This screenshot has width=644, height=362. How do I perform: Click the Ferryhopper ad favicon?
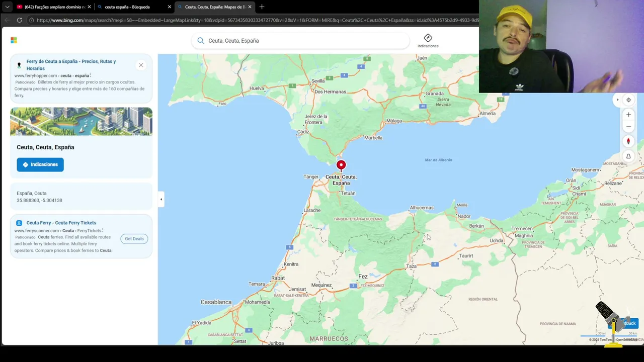pyautogui.click(x=19, y=65)
